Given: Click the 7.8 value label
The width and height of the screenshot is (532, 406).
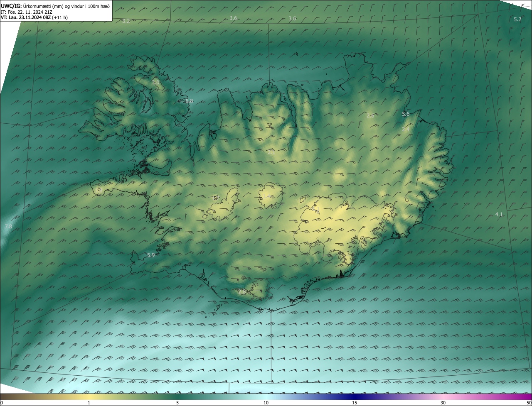Looking at the screenshot, I should click(8, 226).
